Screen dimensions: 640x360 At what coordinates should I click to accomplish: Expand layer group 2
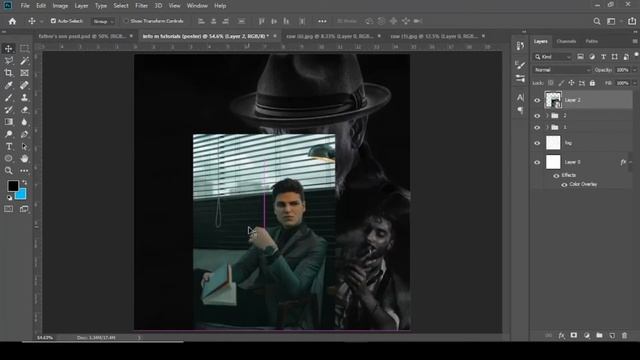click(x=547, y=116)
